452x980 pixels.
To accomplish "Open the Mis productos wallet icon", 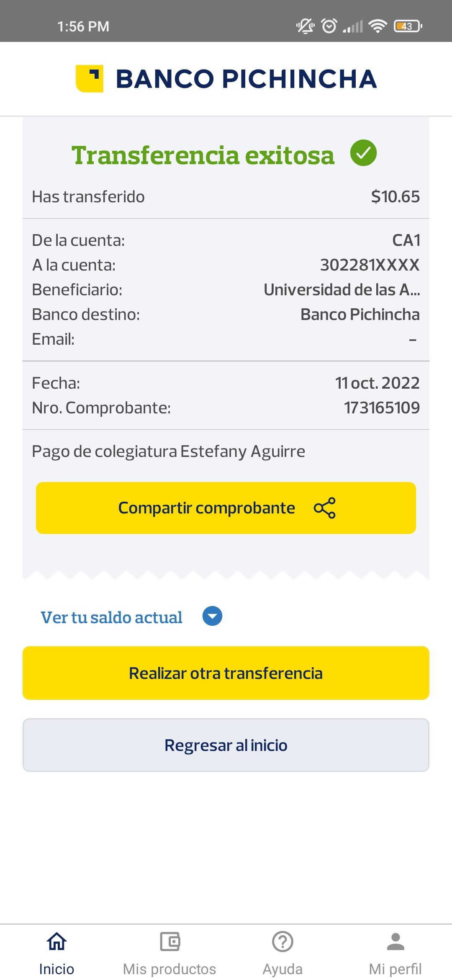I will [169, 942].
